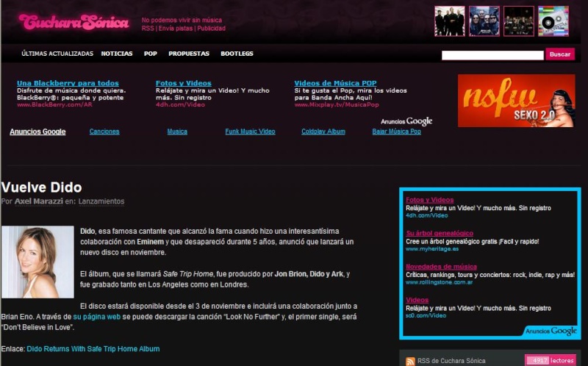This screenshot has width=588, height=366.
Task: Open the BOOTLEGS menu item
Action: click(237, 54)
